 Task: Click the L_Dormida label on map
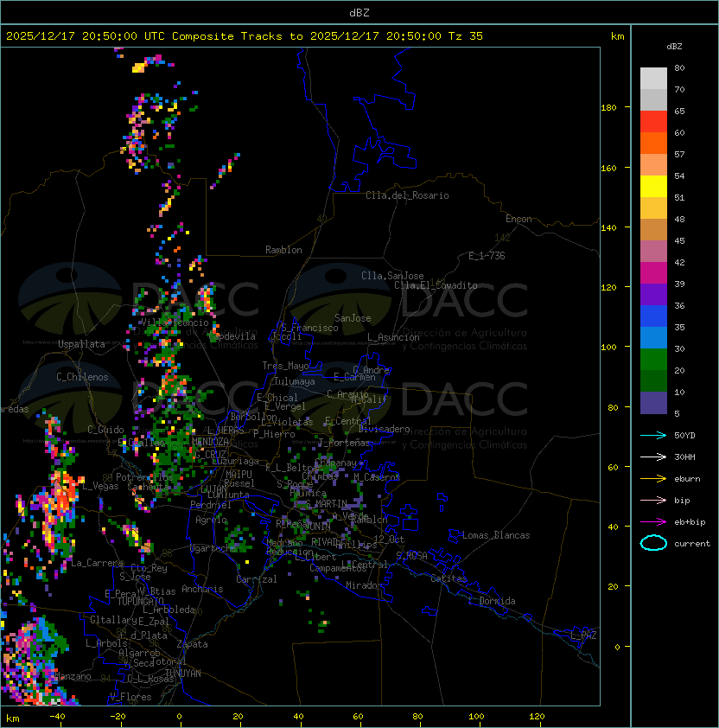tap(492, 601)
